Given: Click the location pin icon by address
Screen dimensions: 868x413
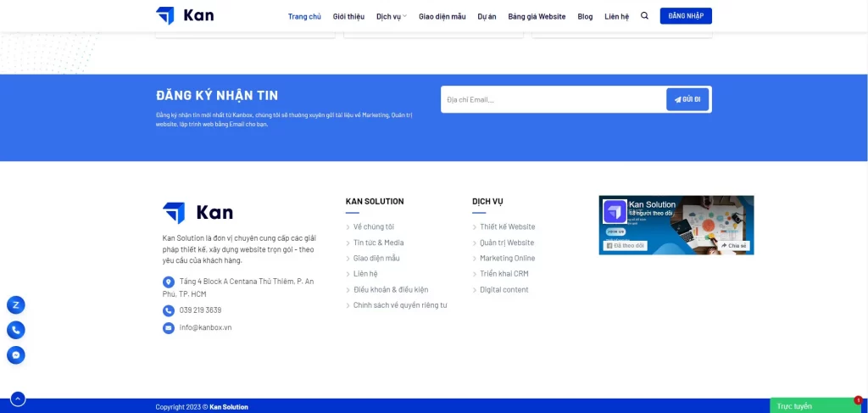Looking at the screenshot, I should 169,282.
